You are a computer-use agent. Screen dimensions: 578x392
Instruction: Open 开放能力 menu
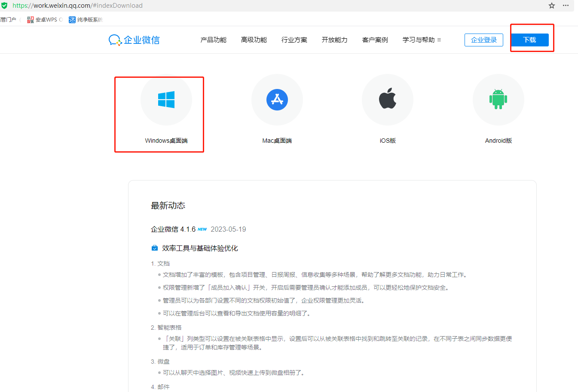tap(334, 40)
